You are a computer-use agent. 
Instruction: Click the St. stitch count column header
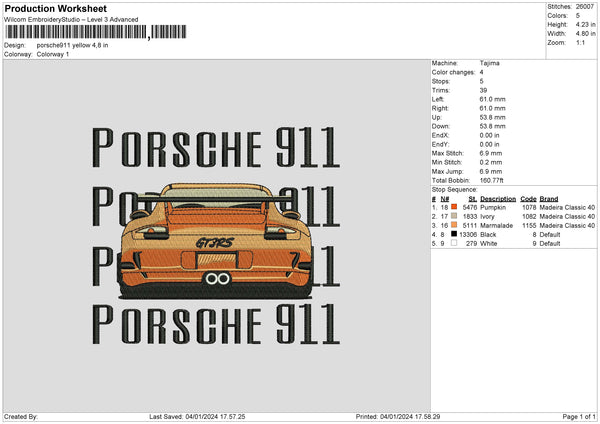472,199
